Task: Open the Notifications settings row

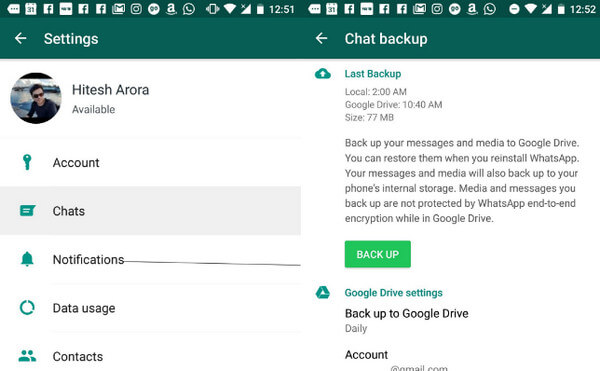Action: click(x=150, y=259)
